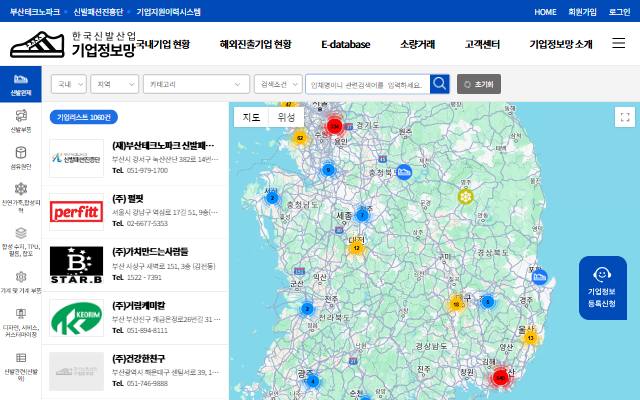The image size is (640, 400).
Task: Open the E-database menu
Action: click(346, 44)
